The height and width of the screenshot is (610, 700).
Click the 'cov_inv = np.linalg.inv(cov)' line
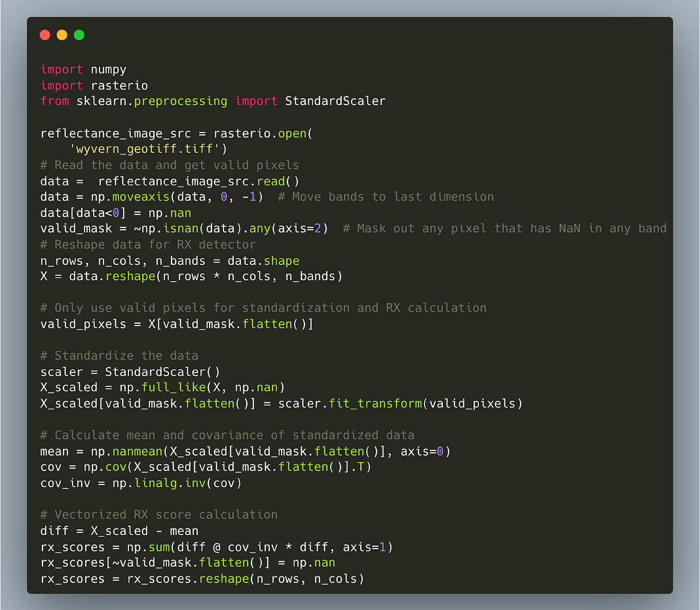pos(141,483)
